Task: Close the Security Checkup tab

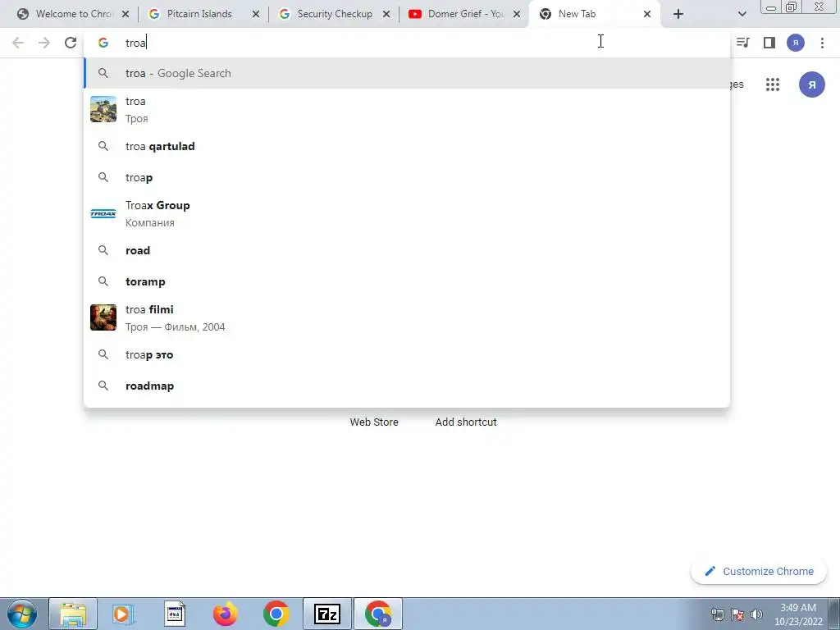Action: 386,15
